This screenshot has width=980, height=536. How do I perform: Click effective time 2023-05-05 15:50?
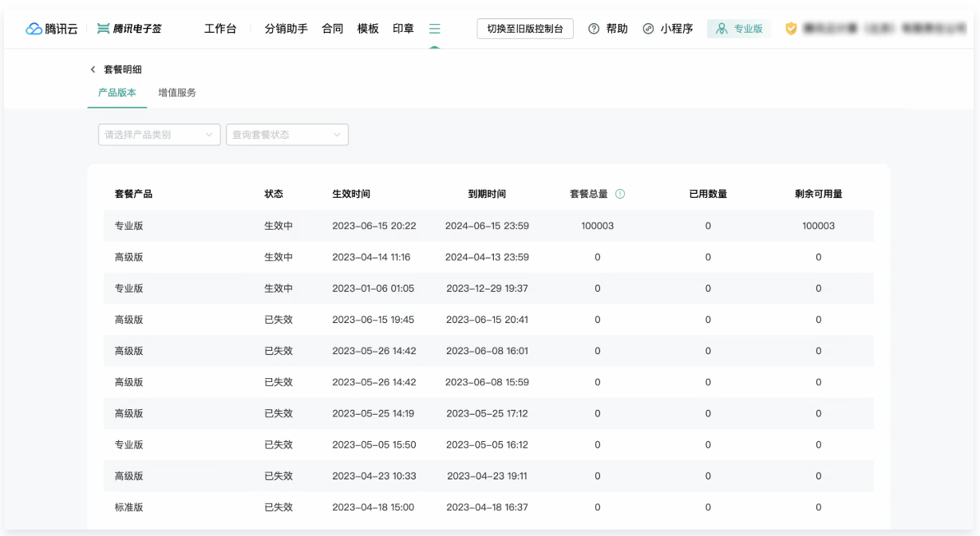point(374,444)
